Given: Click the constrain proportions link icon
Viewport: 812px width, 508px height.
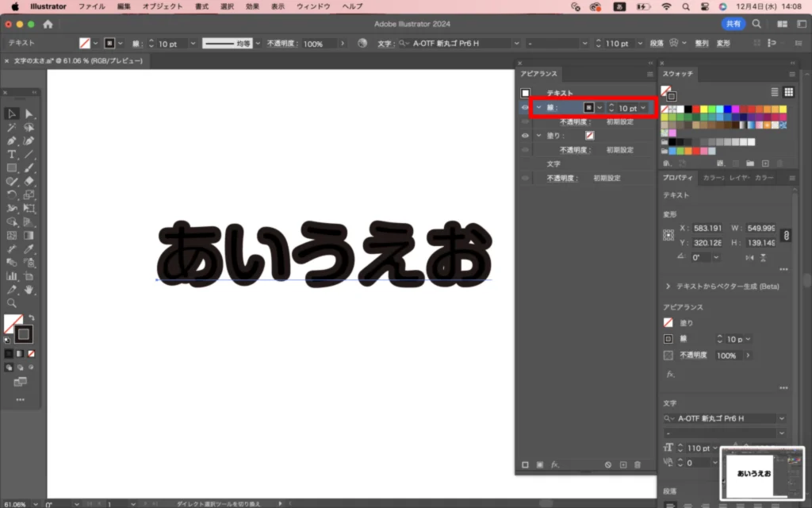Looking at the screenshot, I should point(786,236).
